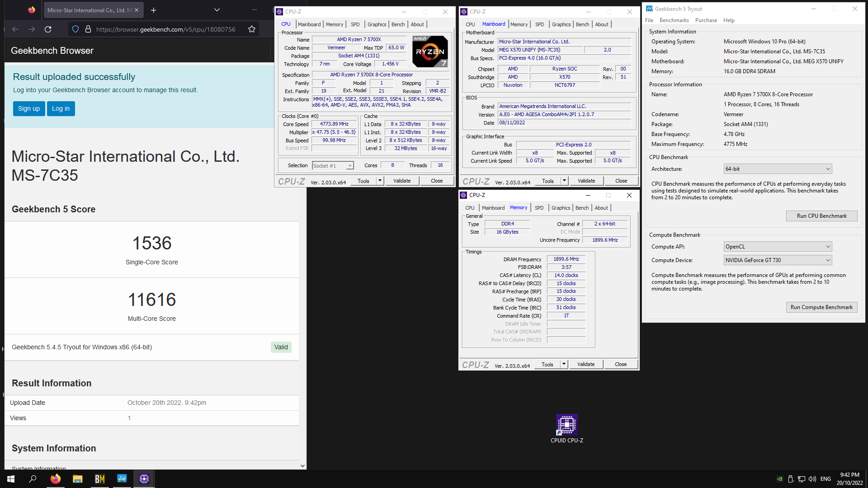
Task: Open the Geekbench File menu
Action: (x=649, y=20)
